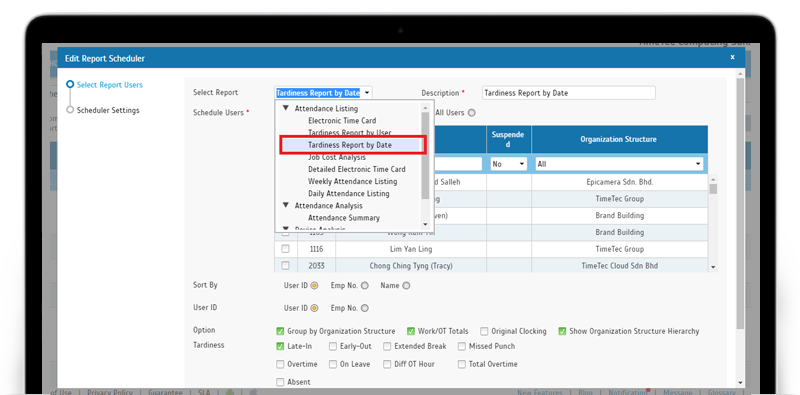Enable Extended Break checkbox

pos(387,346)
